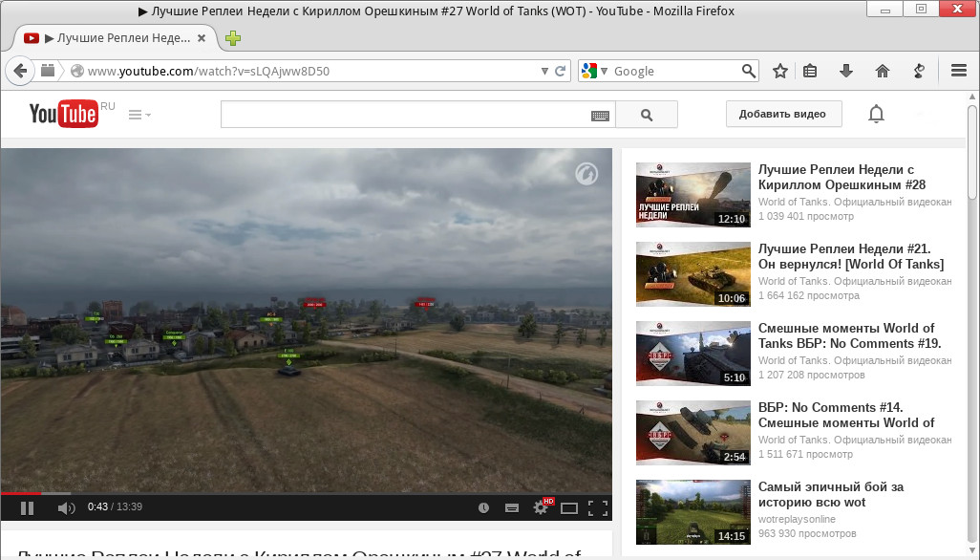Expand the YouTube guide menu
The width and height of the screenshot is (980, 560).
coord(139,115)
